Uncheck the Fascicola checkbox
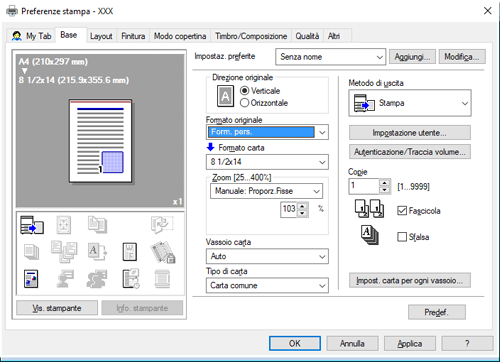Screen dimensions: 500x362 402,211
